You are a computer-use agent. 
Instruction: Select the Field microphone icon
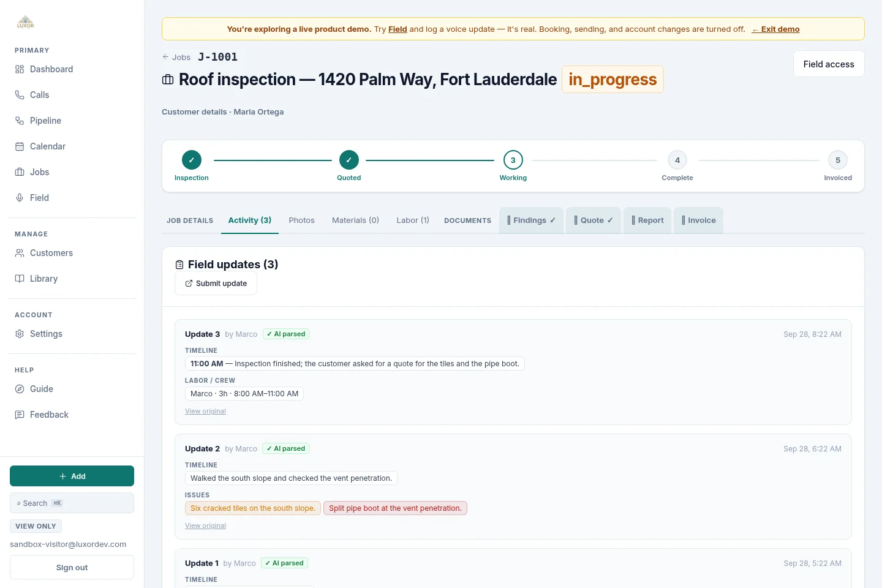20,198
